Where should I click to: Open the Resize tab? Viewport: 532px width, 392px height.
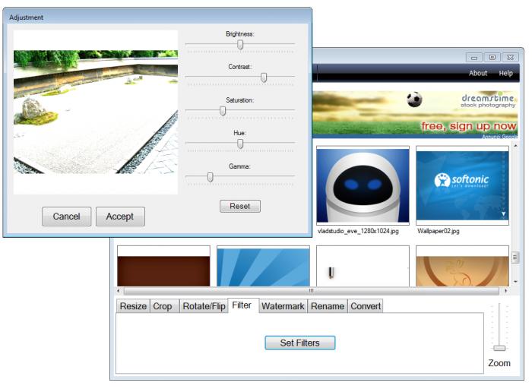133,306
